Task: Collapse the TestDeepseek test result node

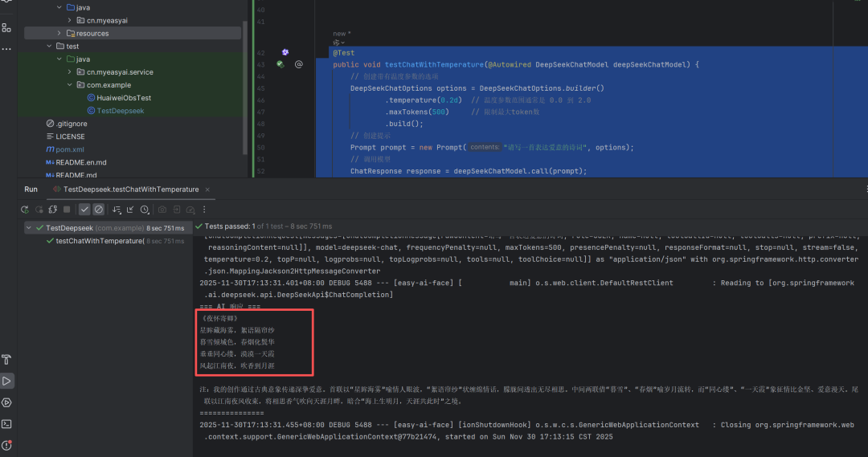Action: pos(30,228)
